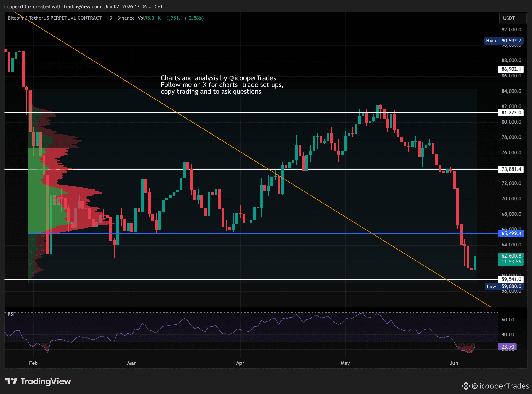
Task: Click the +1,751.1 (+2.88%) change value
Action: (x=184, y=18)
